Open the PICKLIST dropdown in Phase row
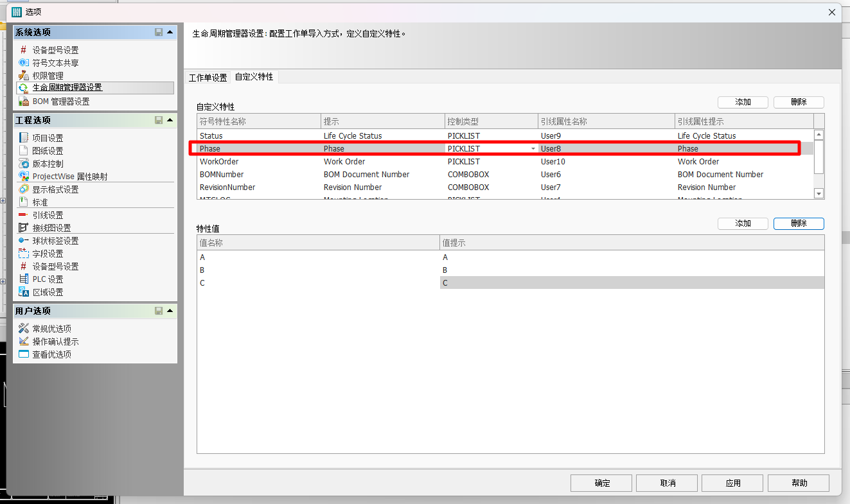This screenshot has height=504, width=850. [x=533, y=149]
